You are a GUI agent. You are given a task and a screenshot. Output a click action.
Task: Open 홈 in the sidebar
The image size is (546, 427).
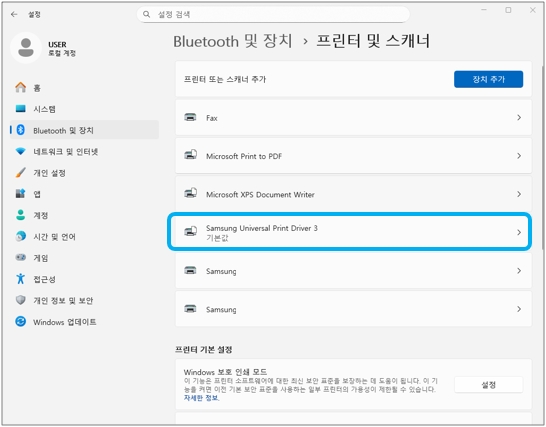pyautogui.click(x=84, y=88)
